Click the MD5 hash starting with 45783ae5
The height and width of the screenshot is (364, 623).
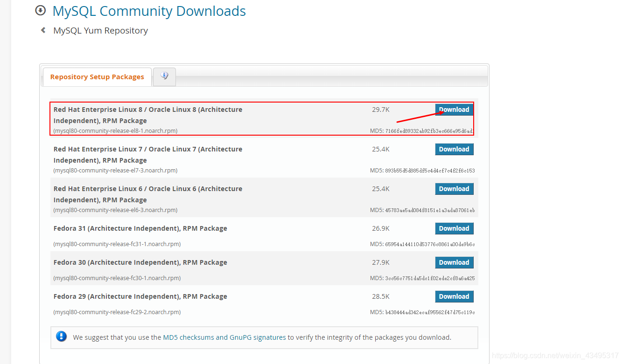[430, 210]
